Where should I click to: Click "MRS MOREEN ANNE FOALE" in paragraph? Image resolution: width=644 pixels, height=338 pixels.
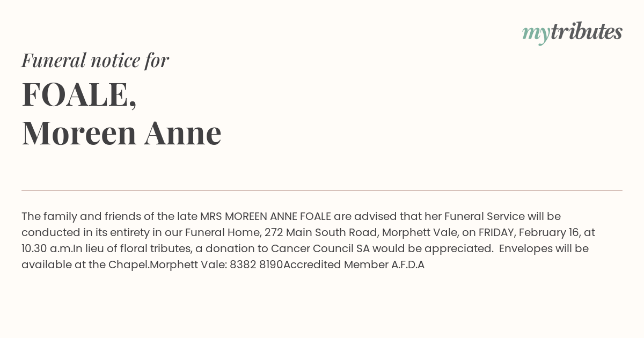click(x=266, y=216)
